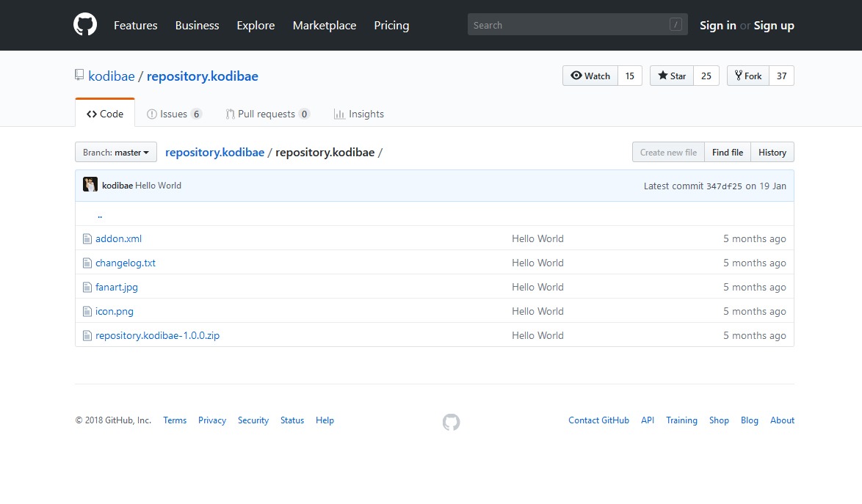This screenshot has height=504, width=862.
Task: Open the Marketplace menu item in header
Action: pyautogui.click(x=324, y=25)
